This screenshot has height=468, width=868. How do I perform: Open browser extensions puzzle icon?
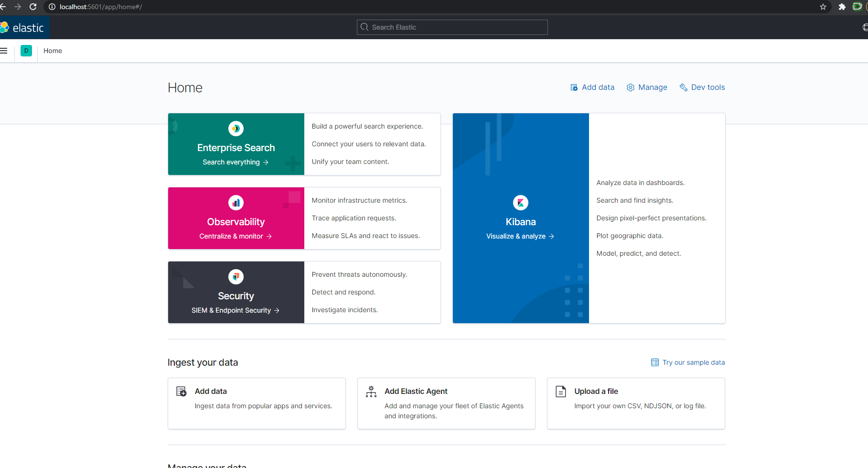[x=842, y=7]
